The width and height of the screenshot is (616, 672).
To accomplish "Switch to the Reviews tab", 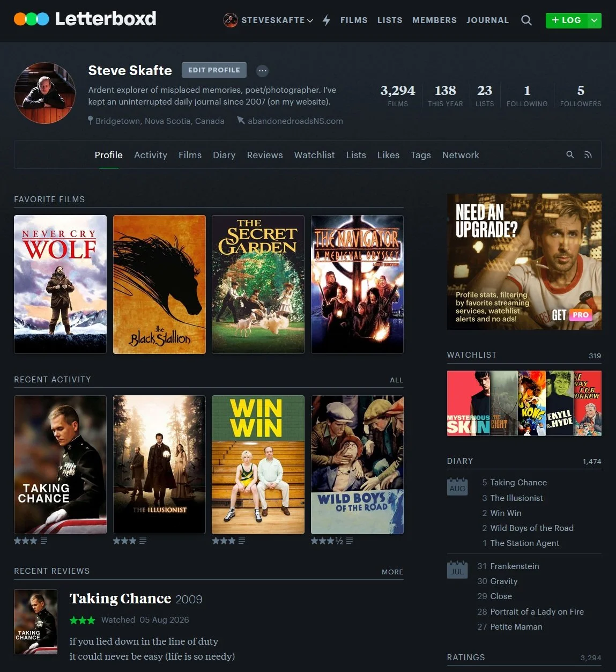I will (x=265, y=155).
